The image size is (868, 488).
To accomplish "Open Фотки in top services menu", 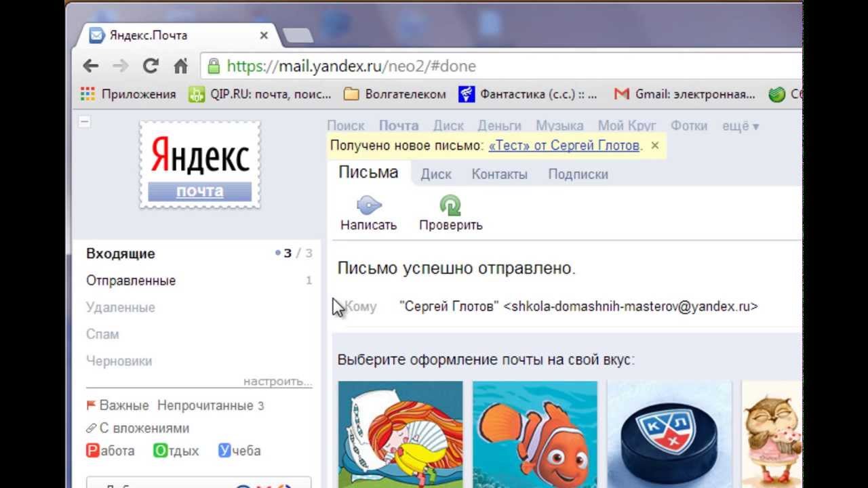I will 689,125.
